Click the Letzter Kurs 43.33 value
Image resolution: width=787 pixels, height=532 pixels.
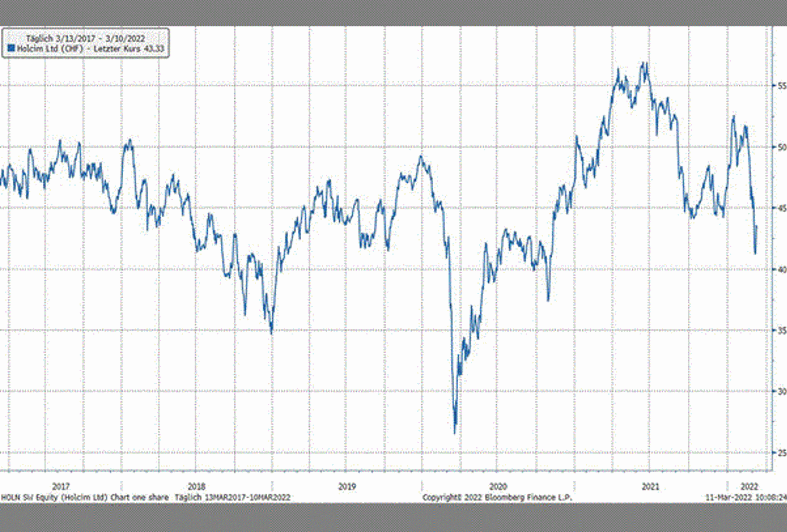(129, 49)
